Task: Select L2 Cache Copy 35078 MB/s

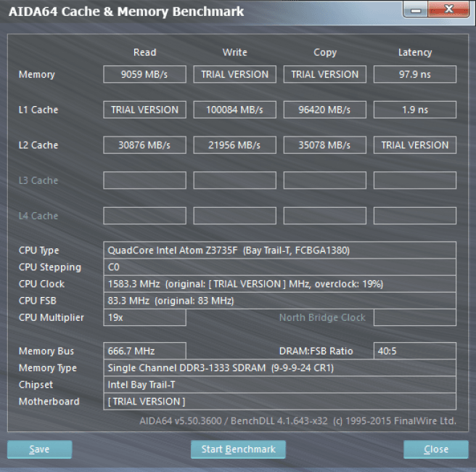Action: [325, 145]
